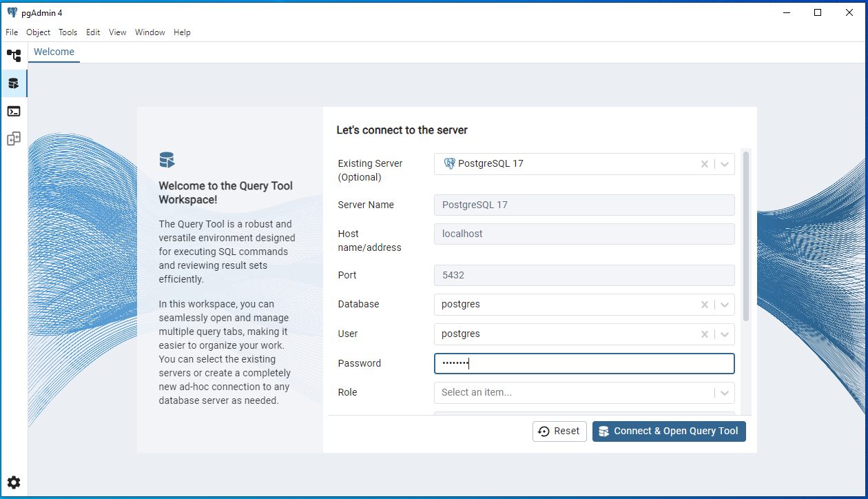This screenshot has width=868, height=499.
Task: Expand the Role dropdown
Action: coord(725,393)
